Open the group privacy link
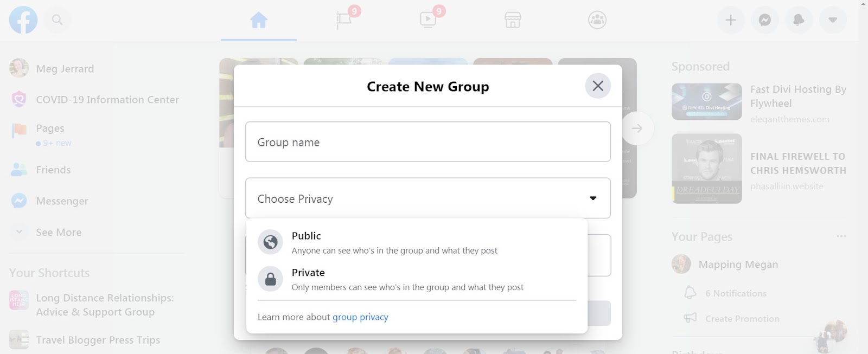 pyautogui.click(x=360, y=317)
